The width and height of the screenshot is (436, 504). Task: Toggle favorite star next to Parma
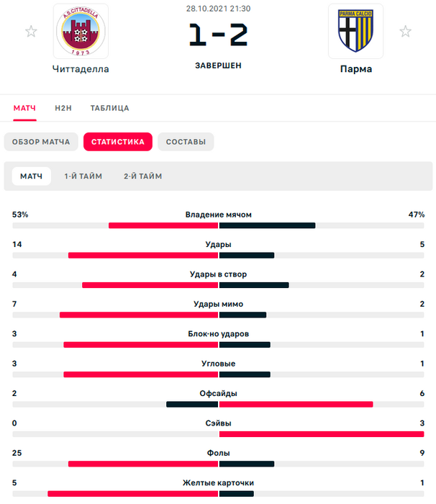[406, 32]
